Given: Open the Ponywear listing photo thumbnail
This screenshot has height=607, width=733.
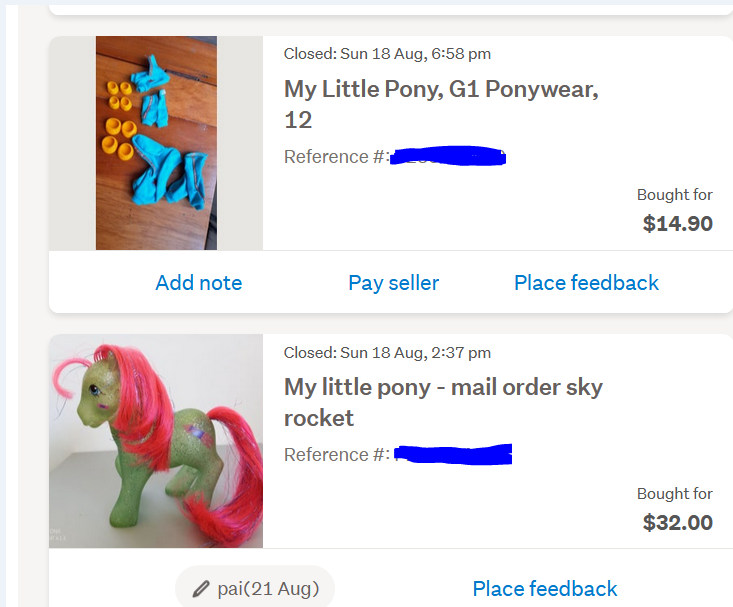Looking at the screenshot, I should (x=156, y=143).
